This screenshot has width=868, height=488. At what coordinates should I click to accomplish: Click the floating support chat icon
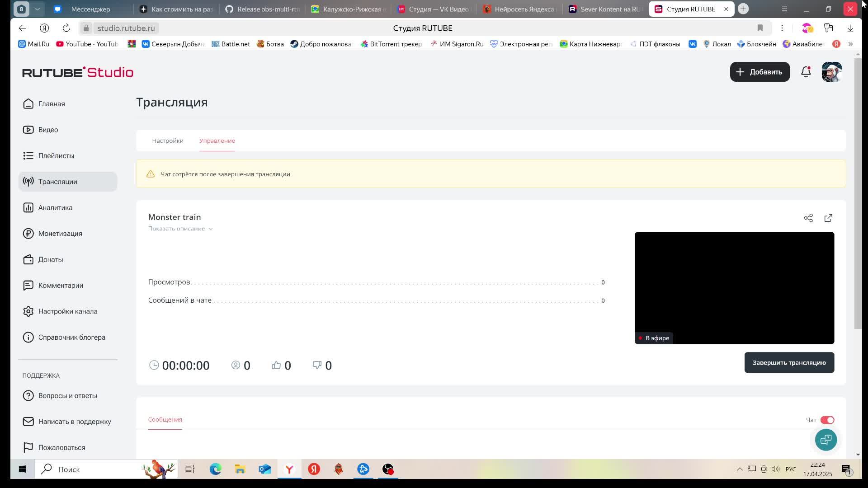click(x=826, y=440)
